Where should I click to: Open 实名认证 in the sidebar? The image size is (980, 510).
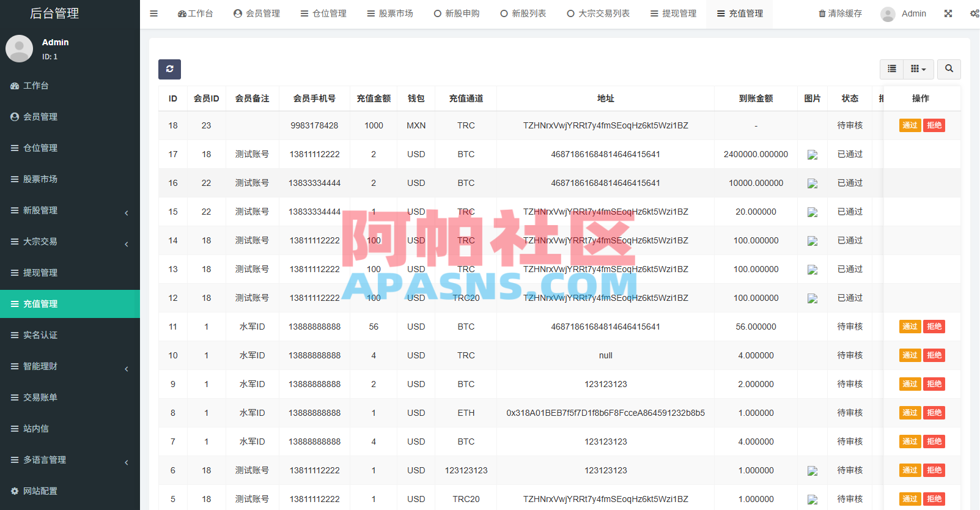tap(70, 335)
